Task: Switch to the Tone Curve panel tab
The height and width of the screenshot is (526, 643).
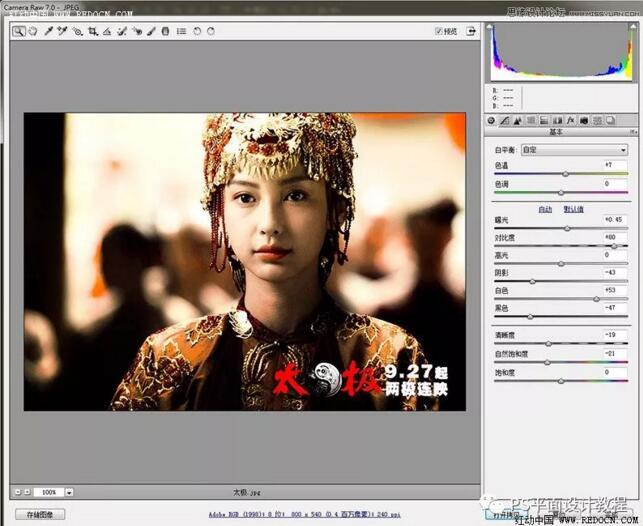Action: click(505, 121)
